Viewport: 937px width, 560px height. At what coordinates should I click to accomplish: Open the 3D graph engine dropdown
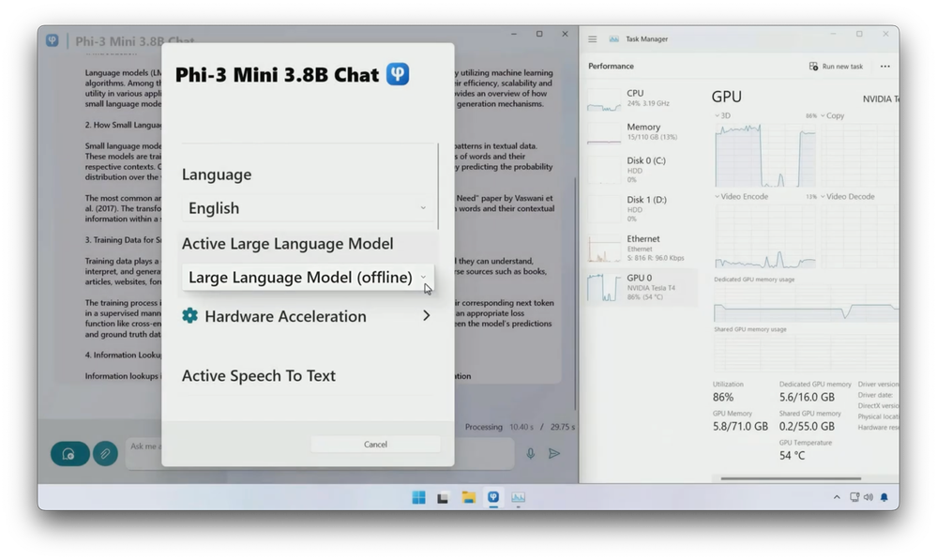pos(722,115)
